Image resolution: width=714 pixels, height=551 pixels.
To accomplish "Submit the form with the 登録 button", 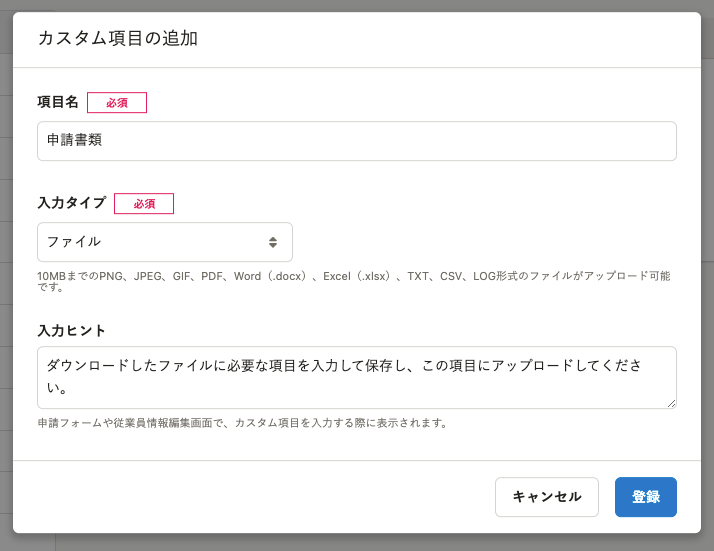I will click(646, 497).
